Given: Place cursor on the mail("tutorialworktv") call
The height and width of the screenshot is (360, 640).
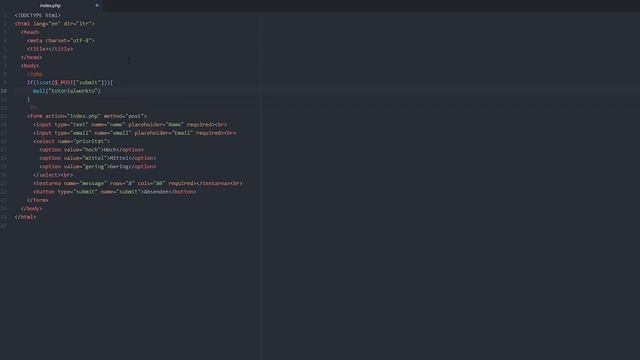Looking at the screenshot, I should click(x=67, y=91).
